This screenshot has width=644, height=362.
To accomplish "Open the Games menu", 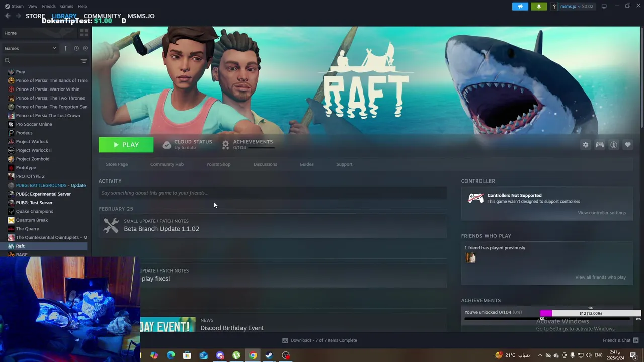I will [x=66, y=6].
